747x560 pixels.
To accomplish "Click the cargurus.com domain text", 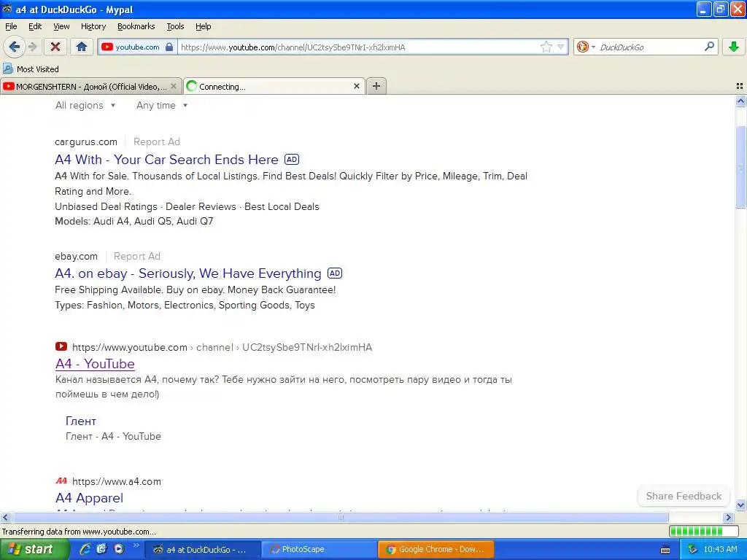I will point(86,142).
